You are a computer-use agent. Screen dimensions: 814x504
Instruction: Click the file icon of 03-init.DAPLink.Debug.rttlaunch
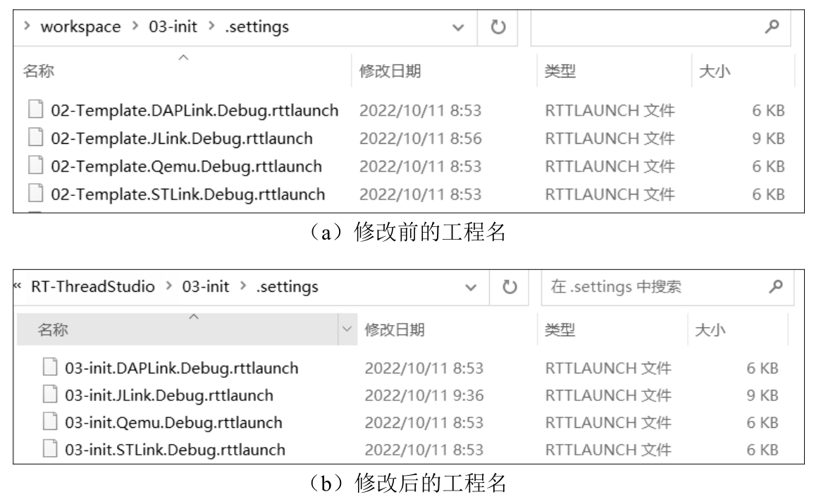[x=49, y=368]
